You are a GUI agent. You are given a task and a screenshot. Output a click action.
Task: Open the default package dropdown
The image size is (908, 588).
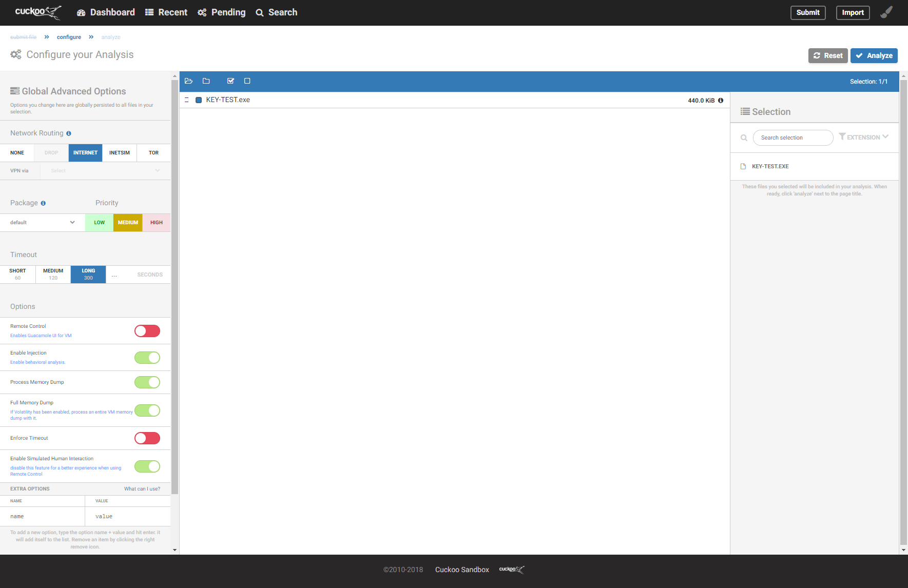43,223
